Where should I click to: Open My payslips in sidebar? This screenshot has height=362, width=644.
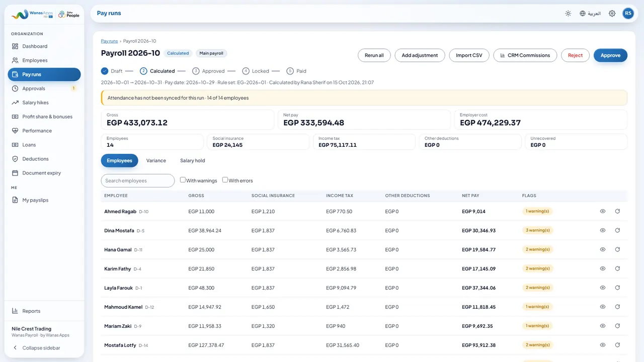pyautogui.click(x=44, y=200)
